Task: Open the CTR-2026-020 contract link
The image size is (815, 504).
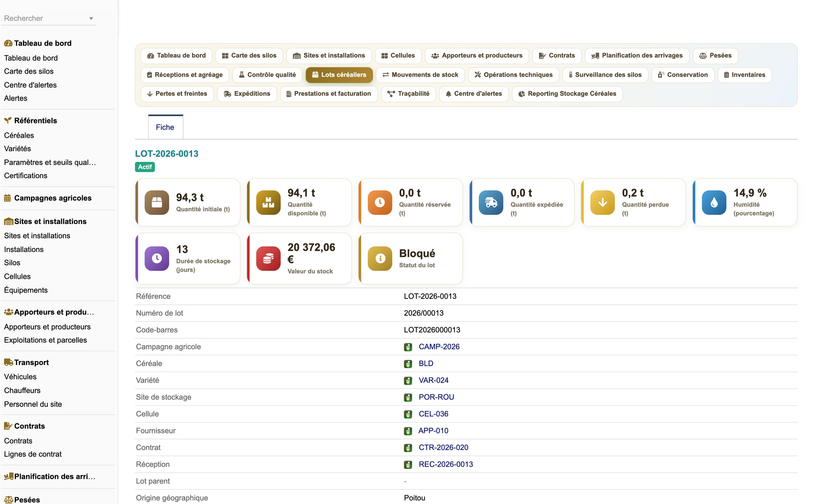Action: click(444, 447)
